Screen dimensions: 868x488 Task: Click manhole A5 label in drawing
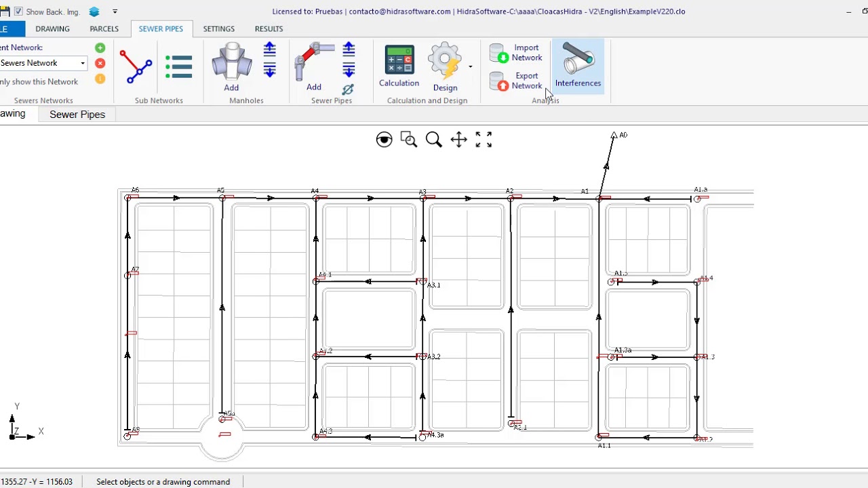click(x=220, y=190)
